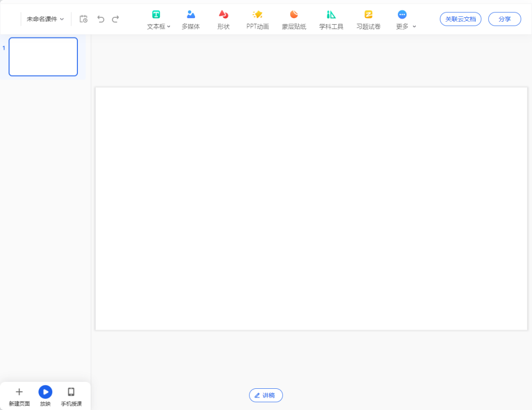Click the 关联云文档 button
The width and height of the screenshot is (532, 410).
460,19
